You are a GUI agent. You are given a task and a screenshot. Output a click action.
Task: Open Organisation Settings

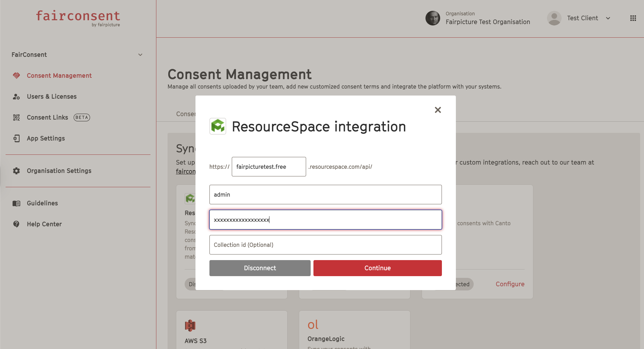click(59, 171)
